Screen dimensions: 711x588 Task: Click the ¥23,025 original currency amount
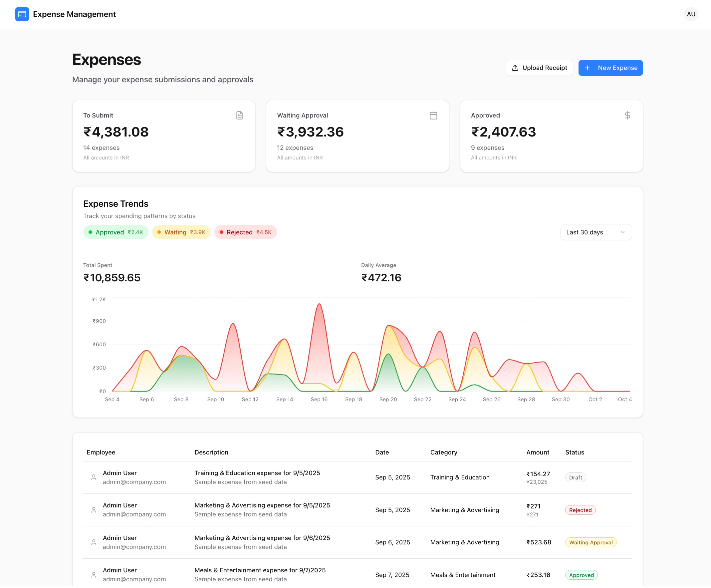pos(537,482)
